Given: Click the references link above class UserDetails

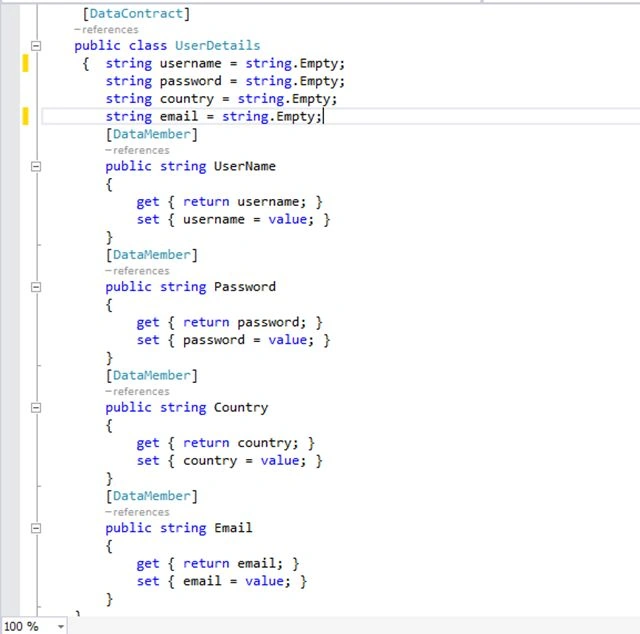Looking at the screenshot, I should point(107,30).
